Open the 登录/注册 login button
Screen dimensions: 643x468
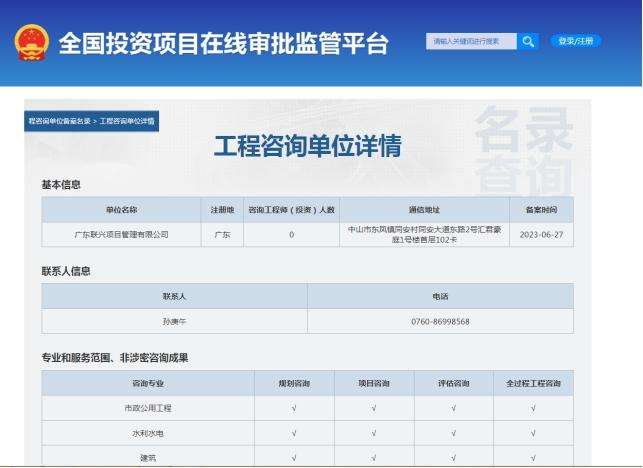click(x=576, y=41)
